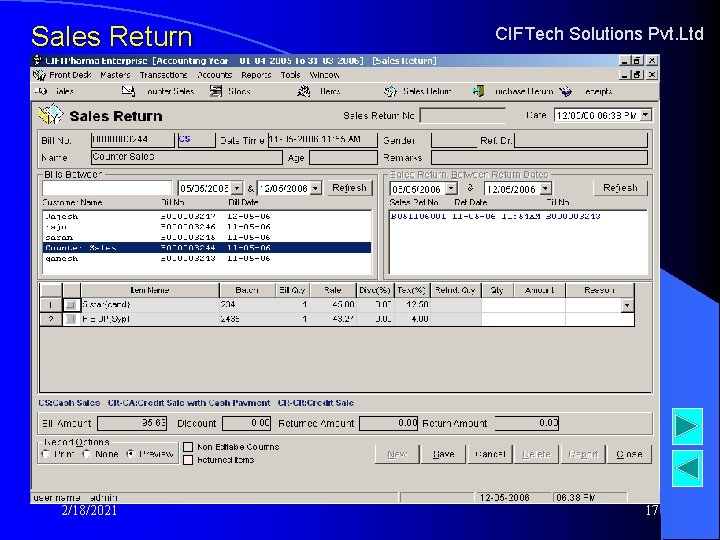
Task: Click the Close button
Action: [x=629, y=454]
